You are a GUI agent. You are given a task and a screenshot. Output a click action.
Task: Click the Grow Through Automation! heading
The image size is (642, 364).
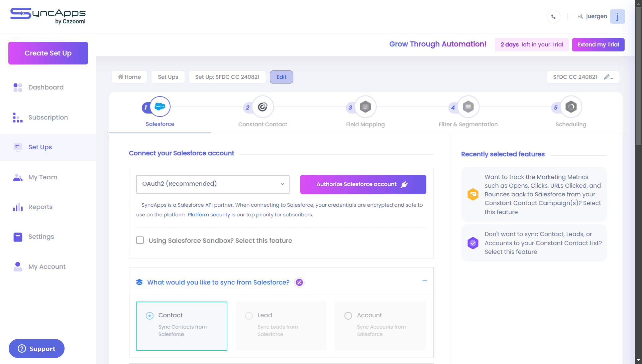(x=438, y=44)
